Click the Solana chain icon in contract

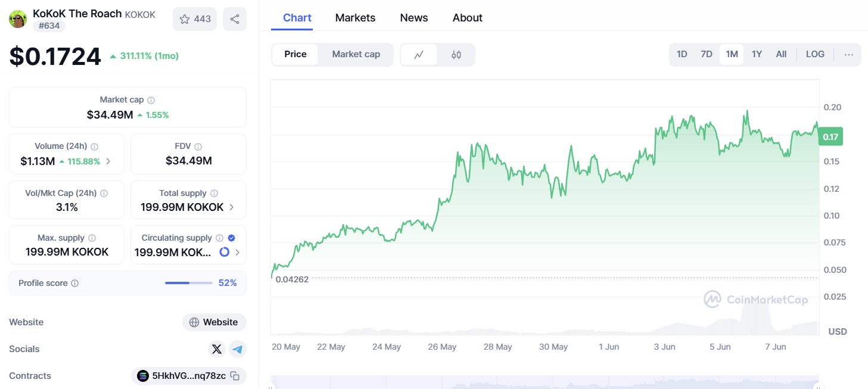coord(143,376)
